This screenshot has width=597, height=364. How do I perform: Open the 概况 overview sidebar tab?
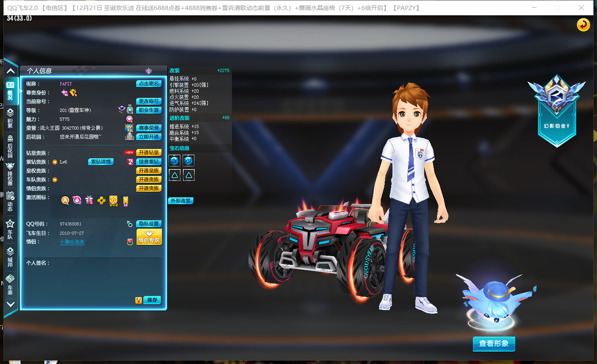10,91
